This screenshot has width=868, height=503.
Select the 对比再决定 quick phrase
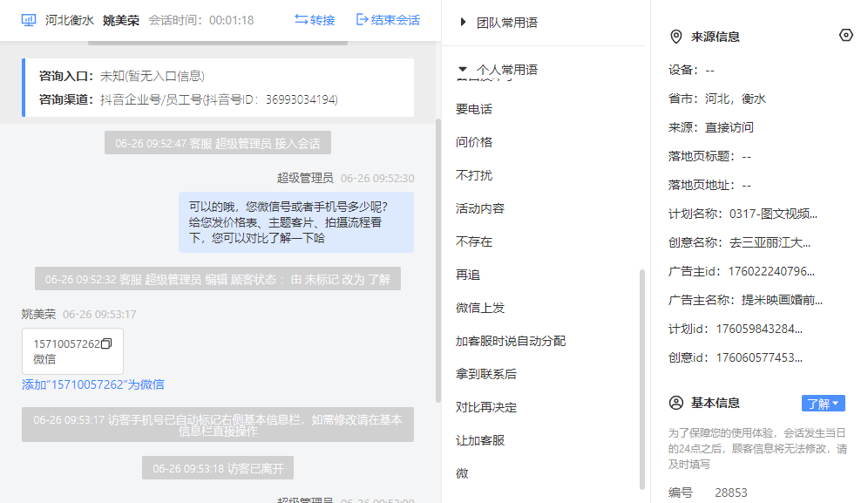pos(486,408)
